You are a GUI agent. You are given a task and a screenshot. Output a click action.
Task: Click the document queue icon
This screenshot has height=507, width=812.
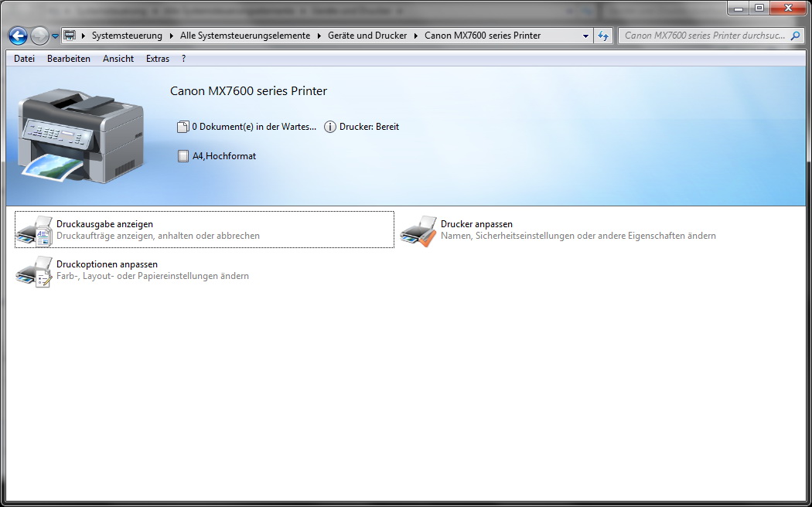click(183, 127)
